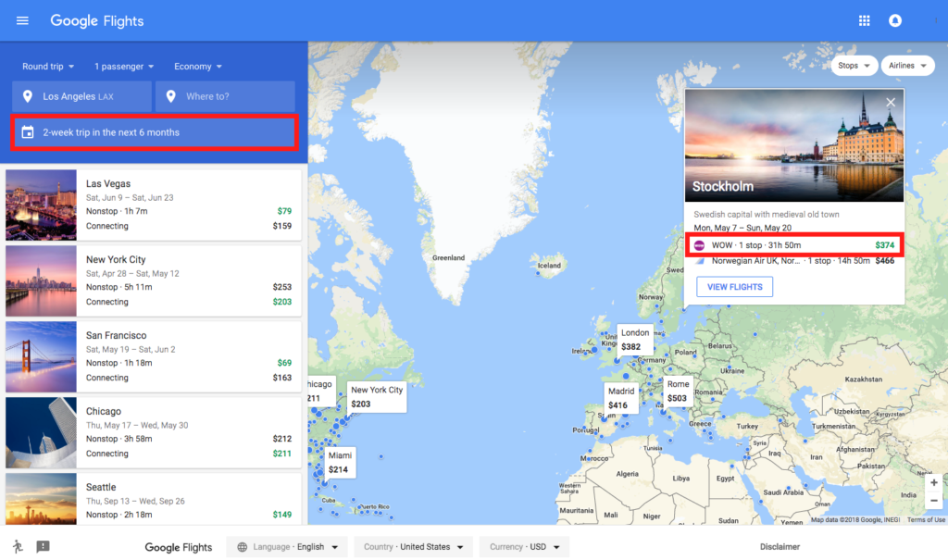Click the Stockholm photo in info card
Viewport: 948px width, 560px height.
click(x=793, y=145)
